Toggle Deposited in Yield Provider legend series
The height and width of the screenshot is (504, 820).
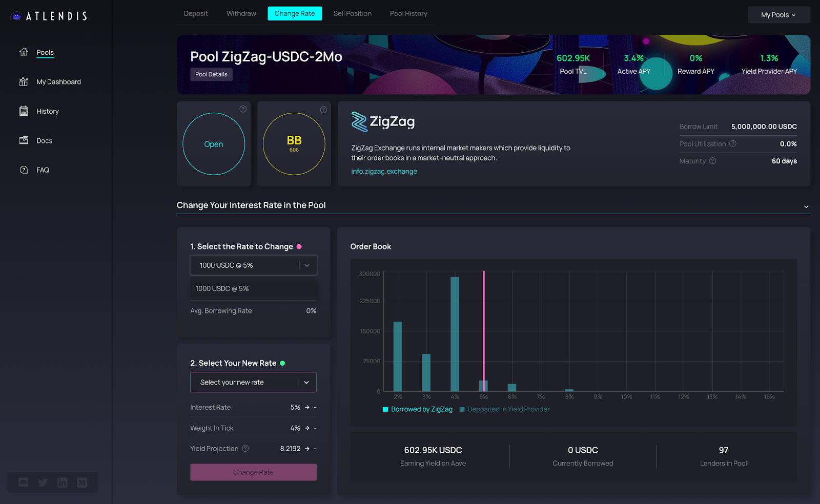[504, 409]
